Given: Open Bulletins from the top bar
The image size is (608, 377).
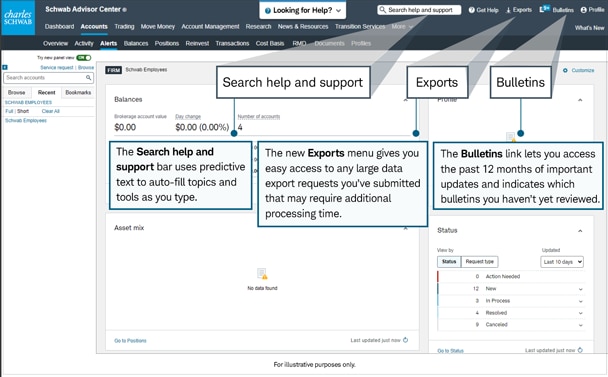Looking at the screenshot, I should pos(556,10).
